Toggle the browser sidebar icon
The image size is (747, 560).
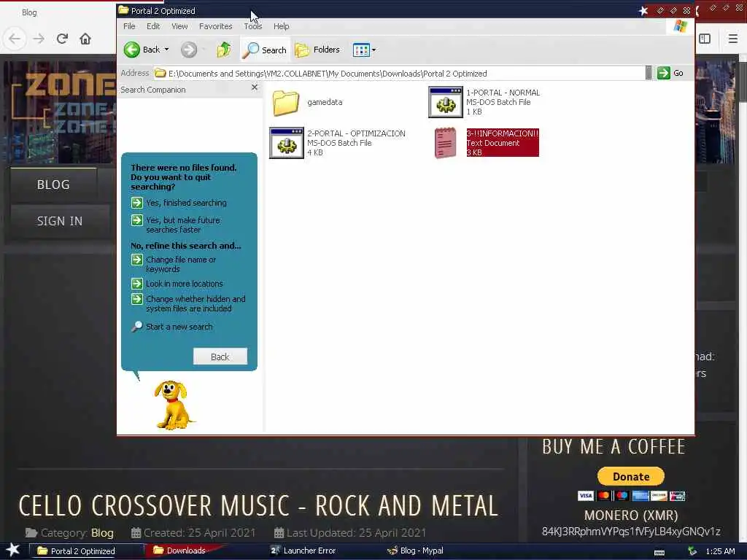705,39
